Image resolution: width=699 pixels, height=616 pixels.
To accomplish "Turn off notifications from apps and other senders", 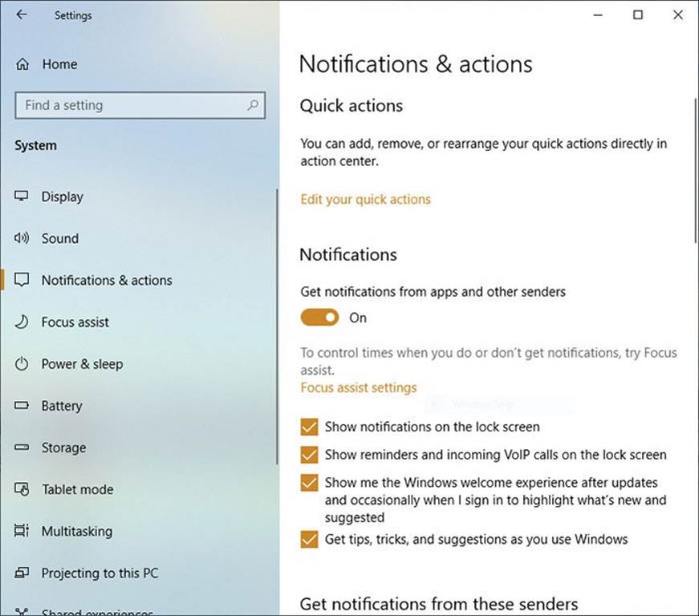I will (x=319, y=317).
